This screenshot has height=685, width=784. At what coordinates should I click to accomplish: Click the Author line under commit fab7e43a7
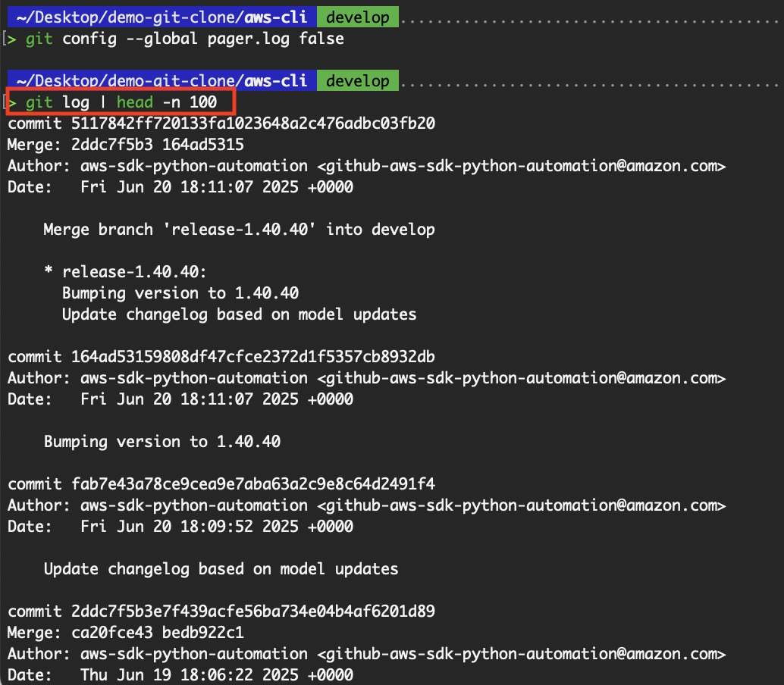(366, 505)
